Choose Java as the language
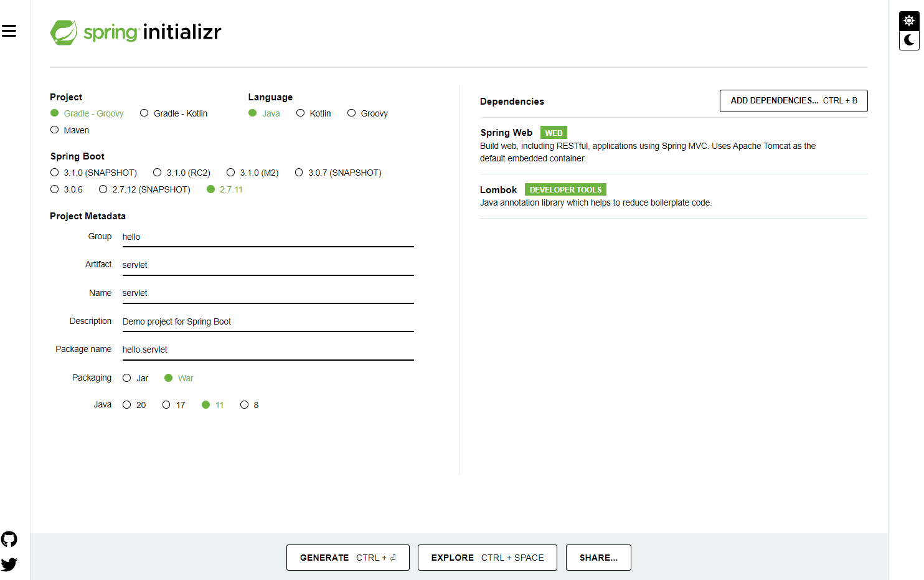 264,113
